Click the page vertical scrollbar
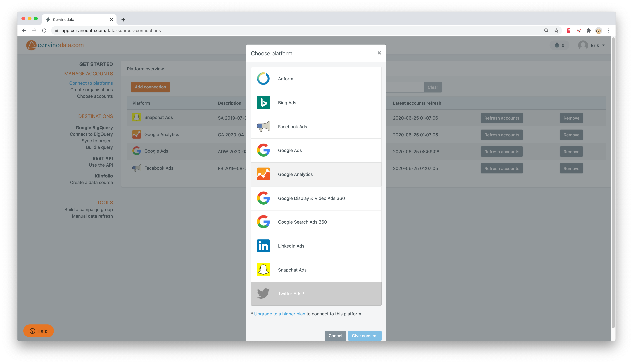Viewport: 633px width, 364px height. point(613,182)
